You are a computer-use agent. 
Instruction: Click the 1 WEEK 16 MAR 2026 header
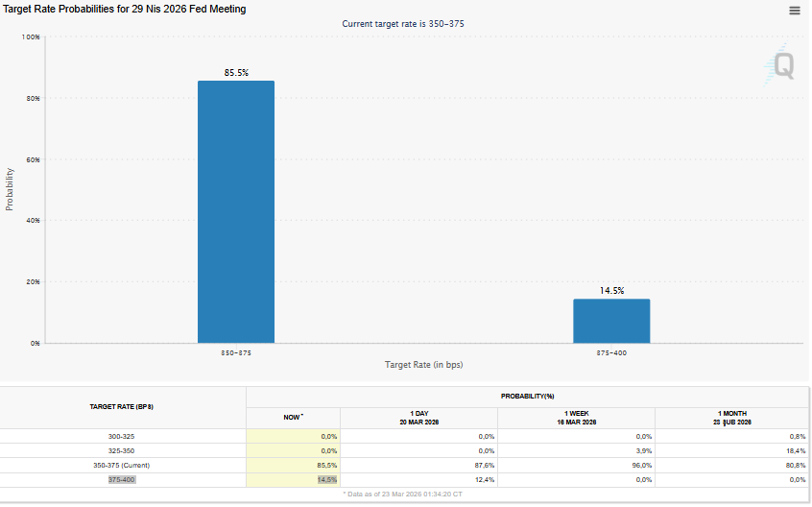(576, 417)
